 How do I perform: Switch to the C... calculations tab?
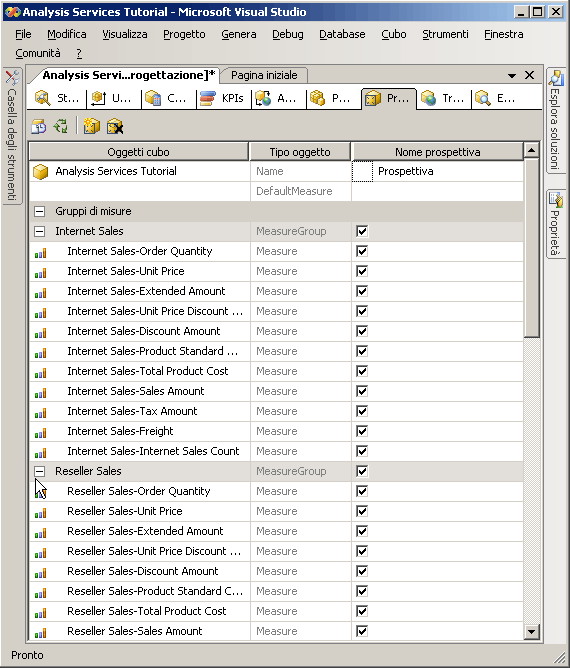(x=167, y=98)
